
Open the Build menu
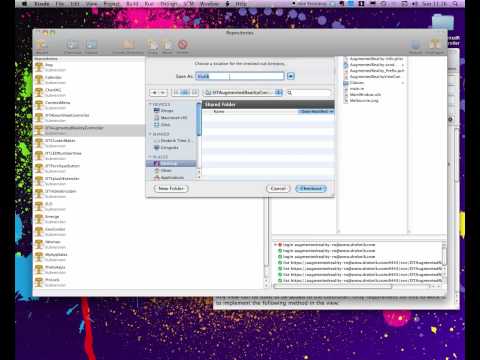pyautogui.click(x=132, y=4)
